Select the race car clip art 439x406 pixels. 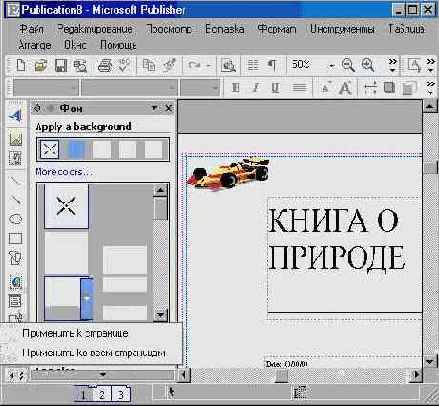pyautogui.click(x=228, y=174)
